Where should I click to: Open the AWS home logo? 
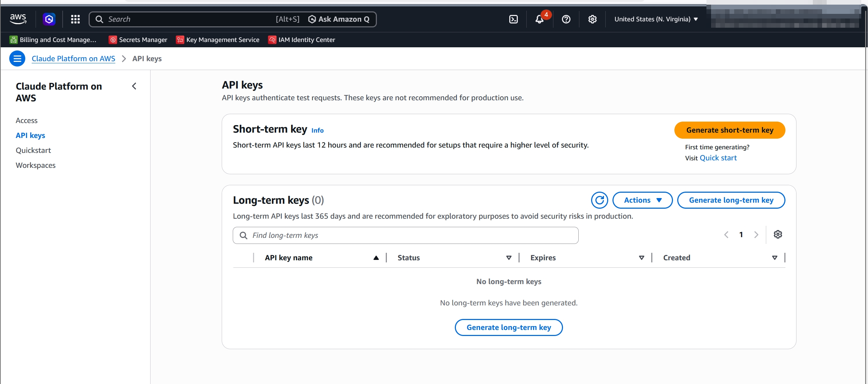coord(18,19)
